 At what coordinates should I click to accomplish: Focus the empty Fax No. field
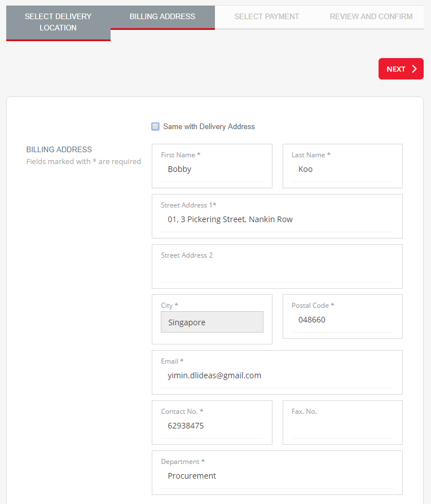[342, 427]
